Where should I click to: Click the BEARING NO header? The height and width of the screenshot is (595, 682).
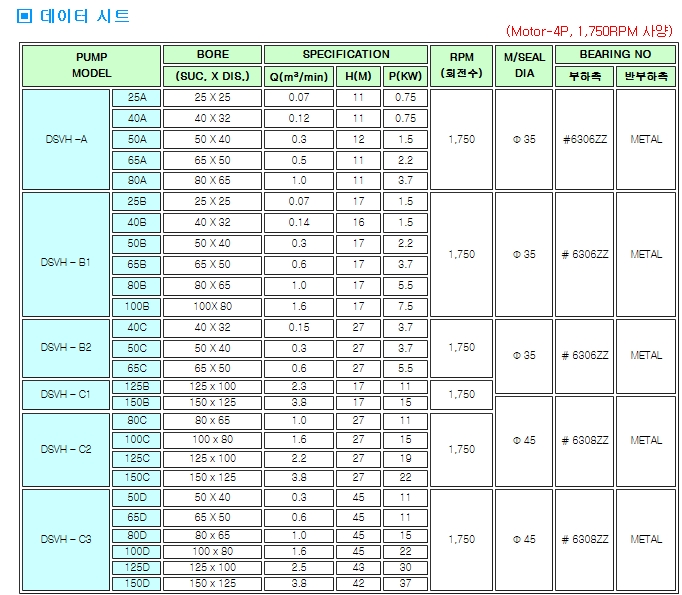click(614, 54)
